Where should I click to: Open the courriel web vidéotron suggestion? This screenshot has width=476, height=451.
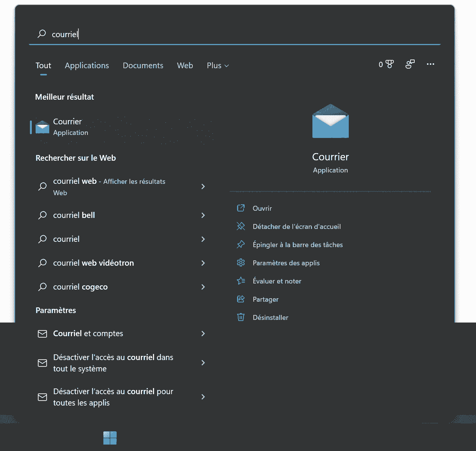coord(94,263)
